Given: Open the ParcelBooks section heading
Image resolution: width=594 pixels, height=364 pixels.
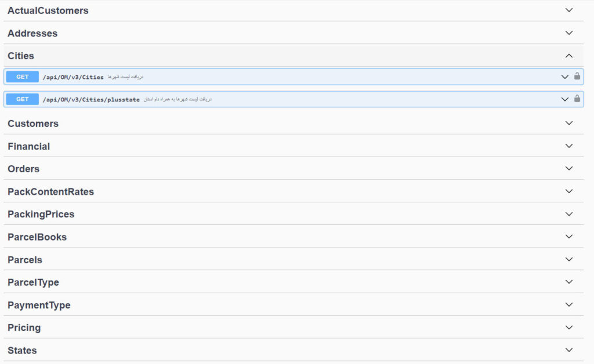Looking at the screenshot, I should click(x=37, y=237).
